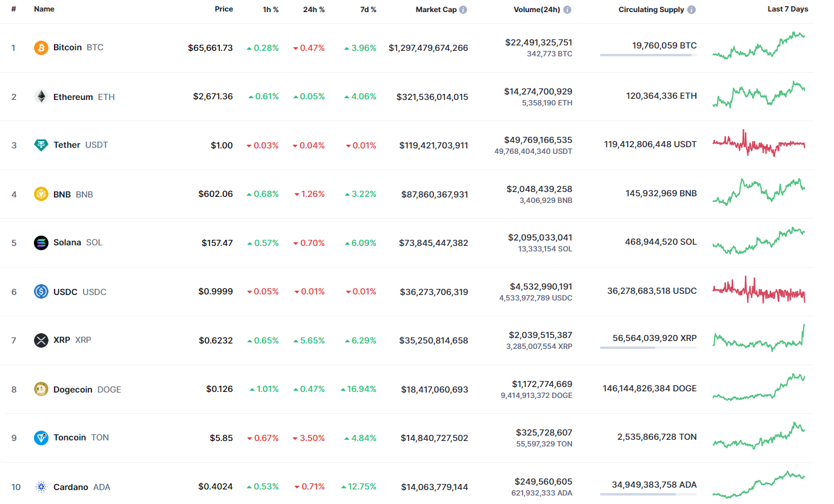This screenshot has width=834, height=504.
Task: Click the USDC logo icon
Action: (x=41, y=291)
